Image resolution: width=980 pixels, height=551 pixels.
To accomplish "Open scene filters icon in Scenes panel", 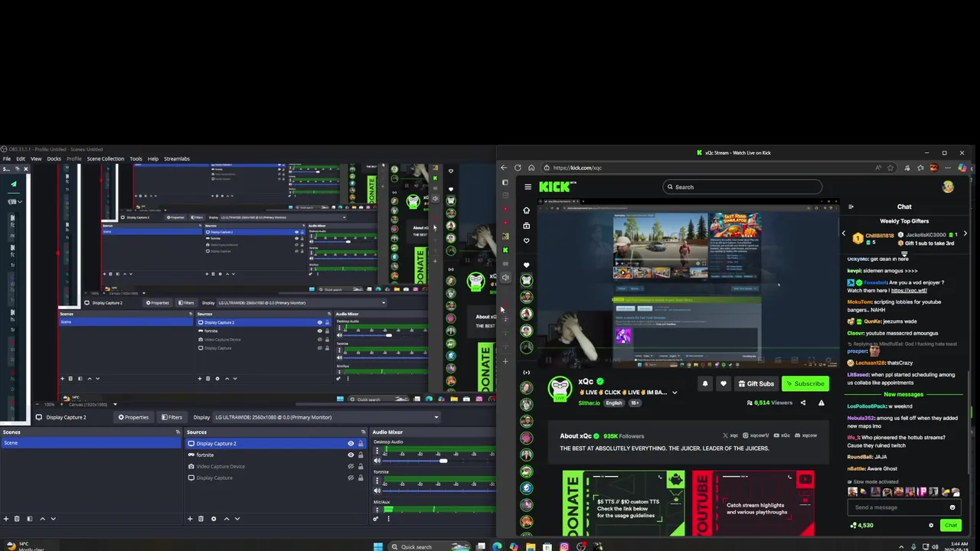I will click(x=29, y=519).
